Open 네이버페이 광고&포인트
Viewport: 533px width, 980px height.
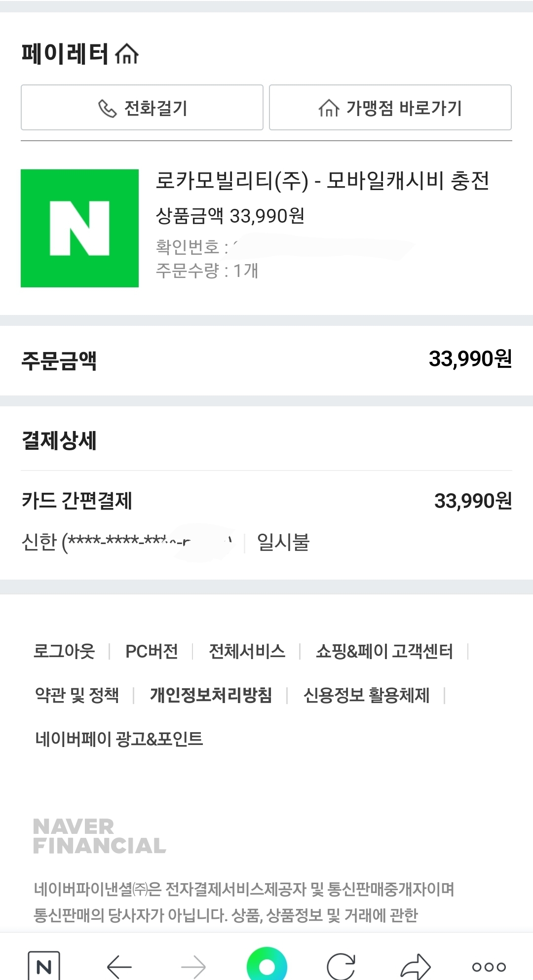(x=119, y=739)
